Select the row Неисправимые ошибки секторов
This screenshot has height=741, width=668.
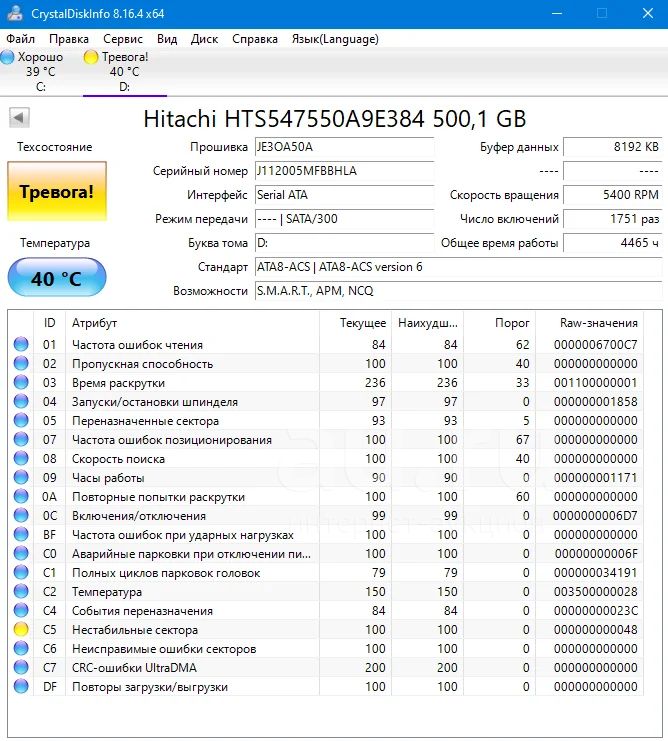326,648
